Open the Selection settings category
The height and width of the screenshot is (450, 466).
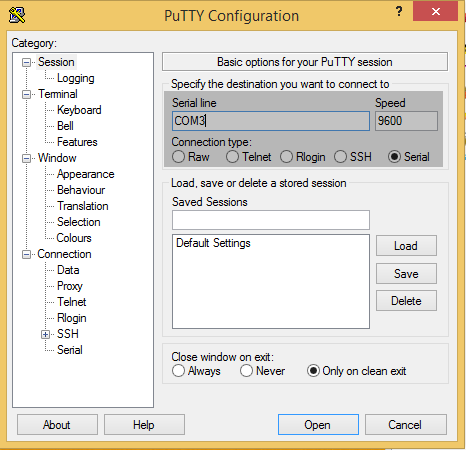coord(79,222)
